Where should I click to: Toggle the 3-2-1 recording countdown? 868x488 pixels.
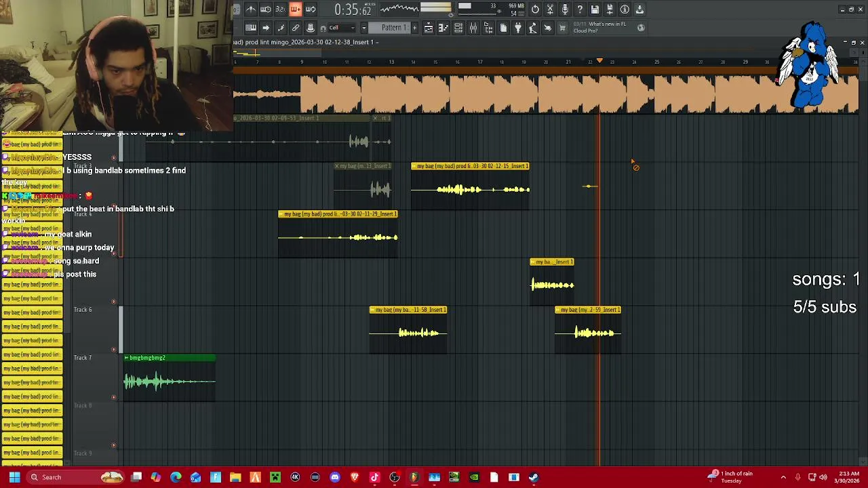tap(280, 9)
